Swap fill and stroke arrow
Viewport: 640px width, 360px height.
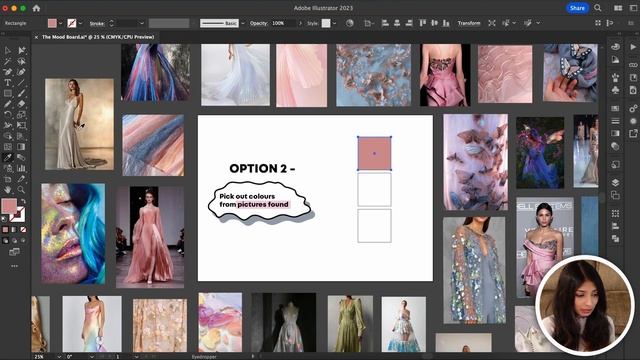pos(23,201)
